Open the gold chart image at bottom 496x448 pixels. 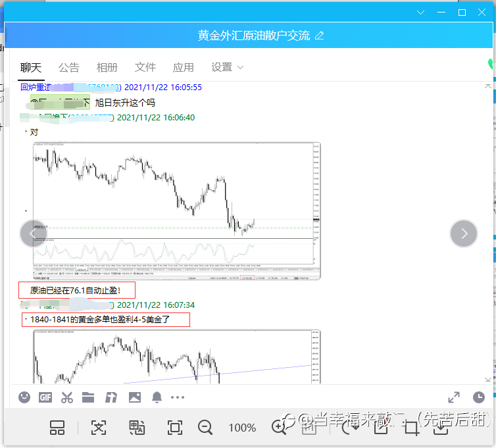pyautogui.click(x=177, y=357)
